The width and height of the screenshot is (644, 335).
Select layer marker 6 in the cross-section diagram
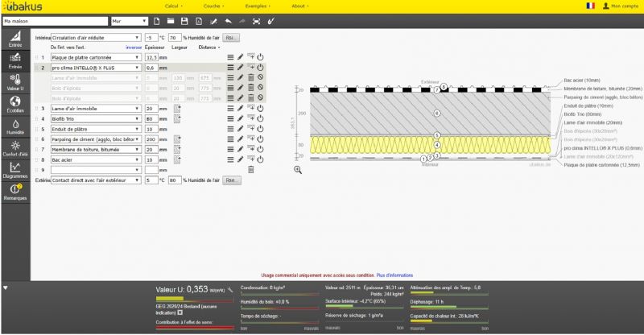click(x=437, y=113)
